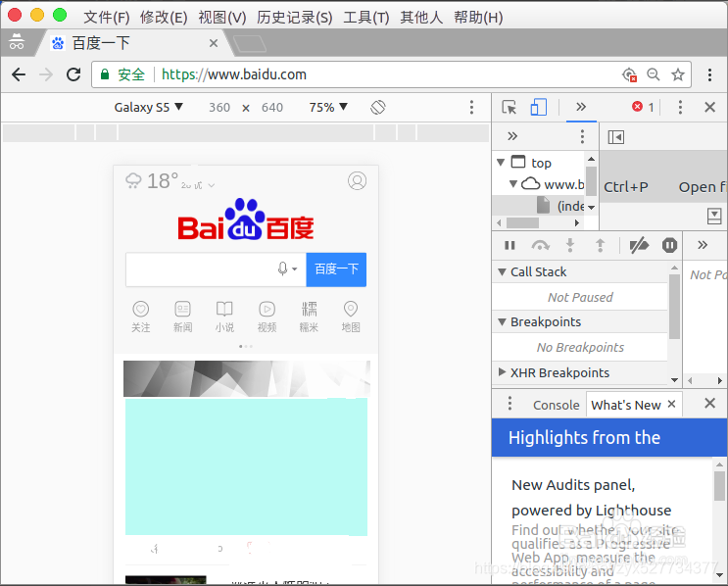This screenshot has height=586, width=728.
Task: Close the bottom drawer
Action: 709,403
